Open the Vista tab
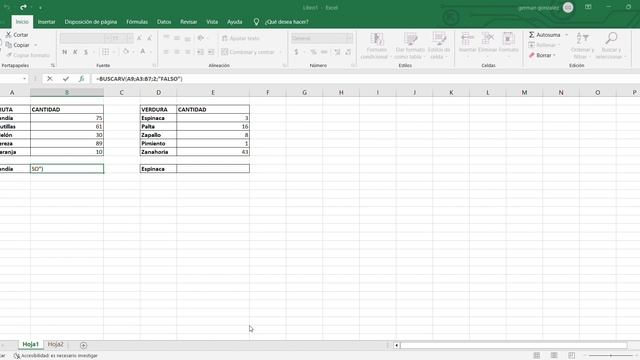Image resolution: width=640 pixels, height=360 pixels. pyautogui.click(x=212, y=22)
